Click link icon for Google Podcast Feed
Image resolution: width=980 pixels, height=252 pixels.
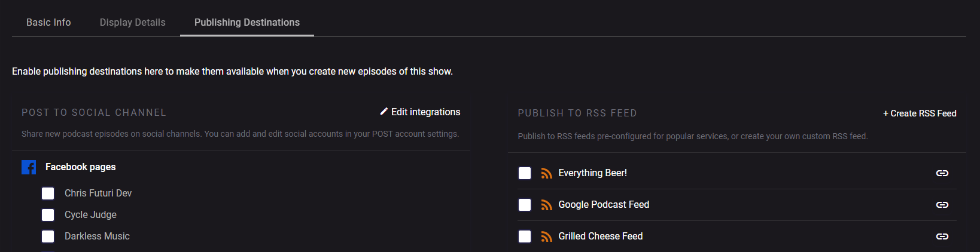[x=942, y=205]
